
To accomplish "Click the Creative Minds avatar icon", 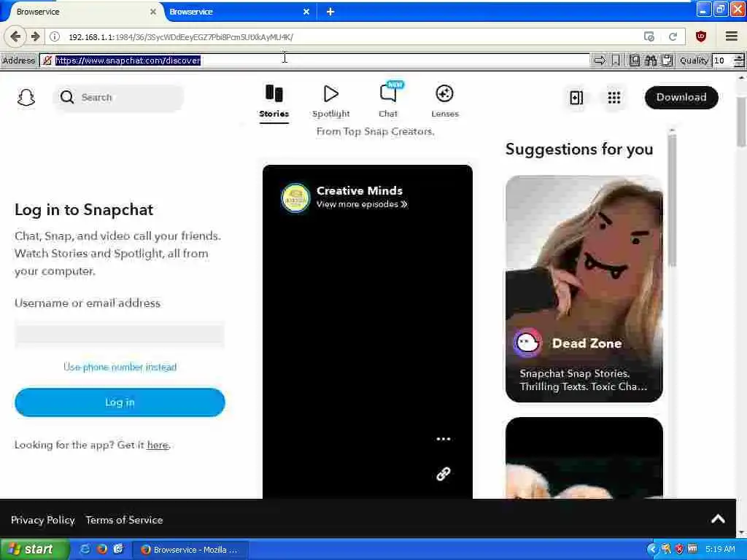I will (295, 197).
